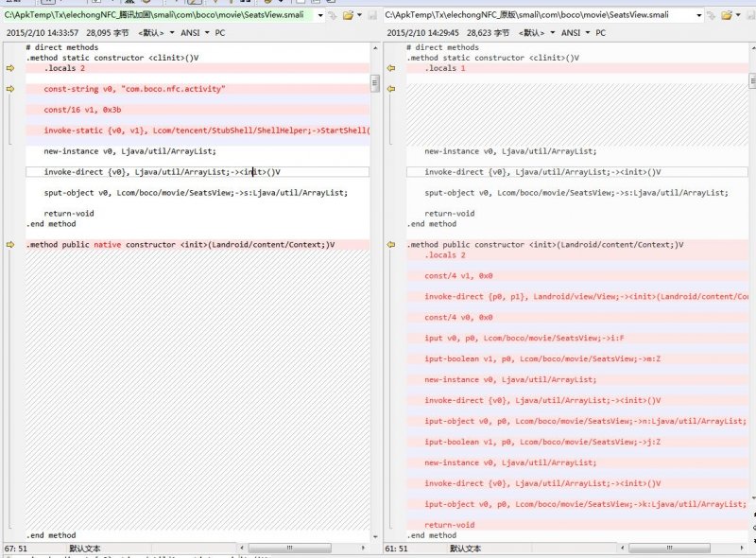Image resolution: width=756 pixels, height=558 pixels.
Task: Click the right arrow beside the native constructor line
Action: pyautogui.click(x=10, y=245)
